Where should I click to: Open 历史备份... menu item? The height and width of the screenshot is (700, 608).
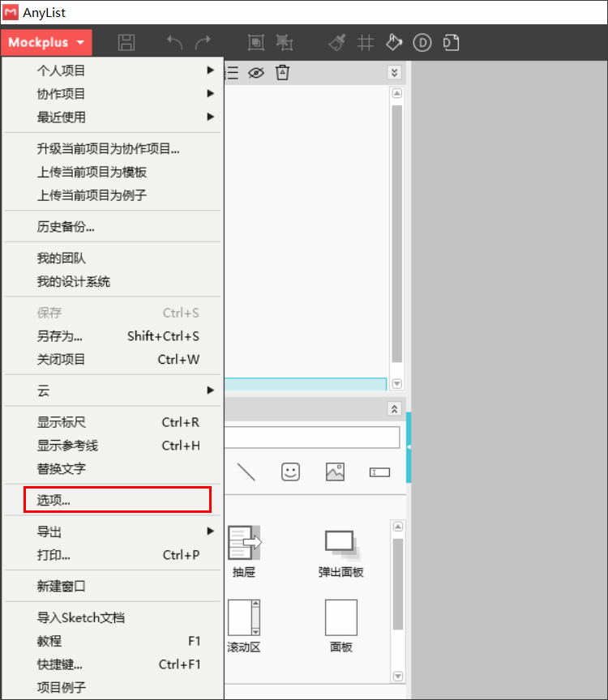coord(113,227)
